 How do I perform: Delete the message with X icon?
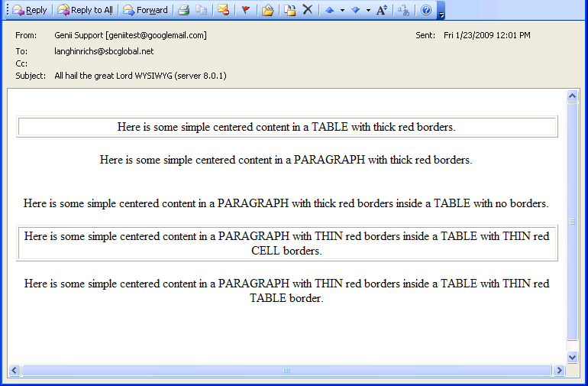[x=307, y=10]
